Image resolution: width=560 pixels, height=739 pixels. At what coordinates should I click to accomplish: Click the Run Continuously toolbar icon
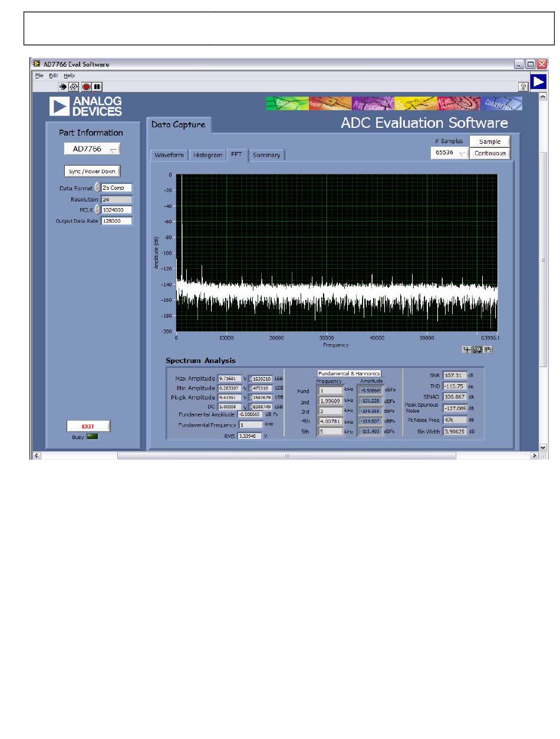pyautogui.click(x=74, y=86)
